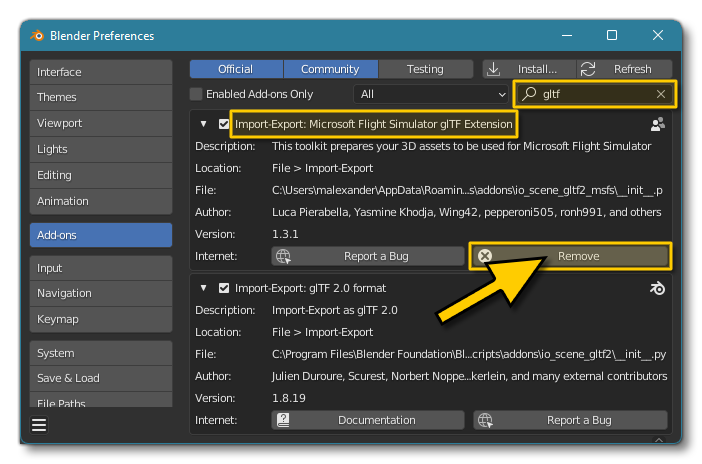Viewport: 702px width, 464px height.
Task: Select the Add-ons section
Action: [101, 235]
